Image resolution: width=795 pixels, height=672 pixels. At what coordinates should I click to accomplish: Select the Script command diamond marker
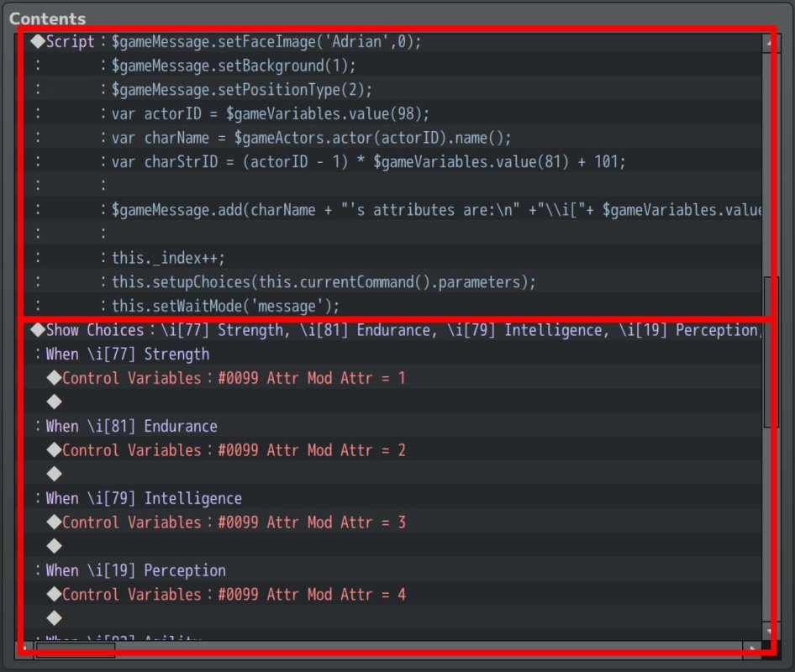pyautogui.click(x=38, y=41)
